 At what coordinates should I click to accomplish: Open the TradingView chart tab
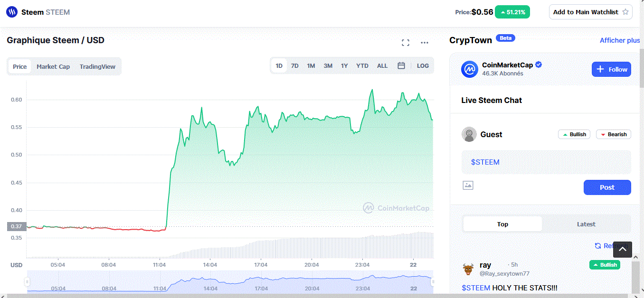point(97,66)
